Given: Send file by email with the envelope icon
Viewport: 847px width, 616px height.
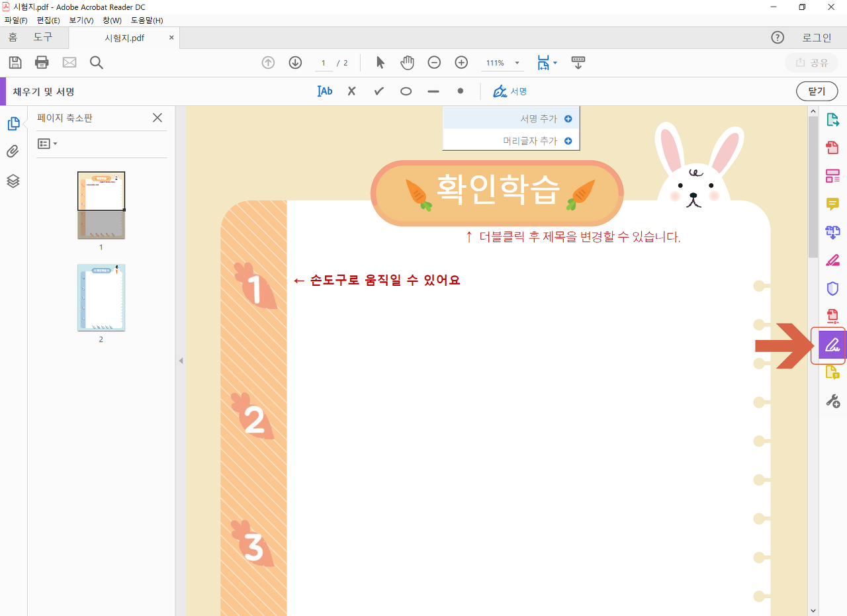Looking at the screenshot, I should [x=69, y=63].
